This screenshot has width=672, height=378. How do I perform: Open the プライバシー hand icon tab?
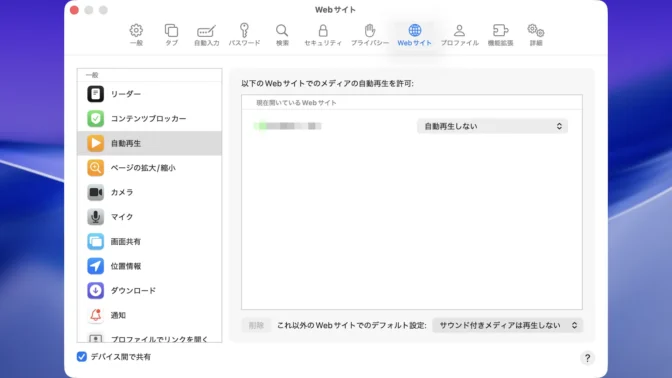click(370, 35)
